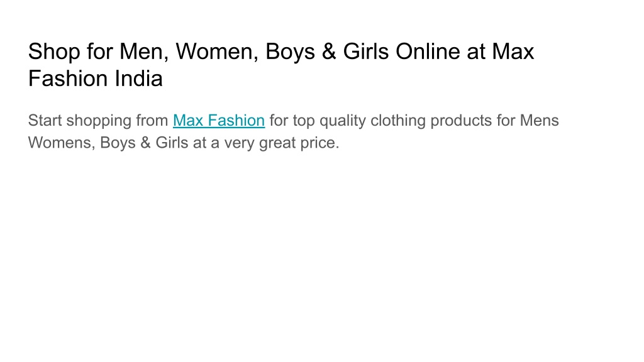Click the word 'top' in the paragraph
The width and height of the screenshot is (644, 362).
(304, 121)
